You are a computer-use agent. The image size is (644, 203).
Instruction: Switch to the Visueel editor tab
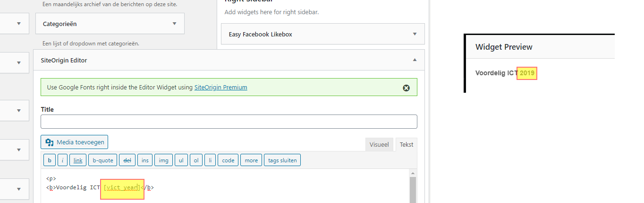pyautogui.click(x=379, y=145)
